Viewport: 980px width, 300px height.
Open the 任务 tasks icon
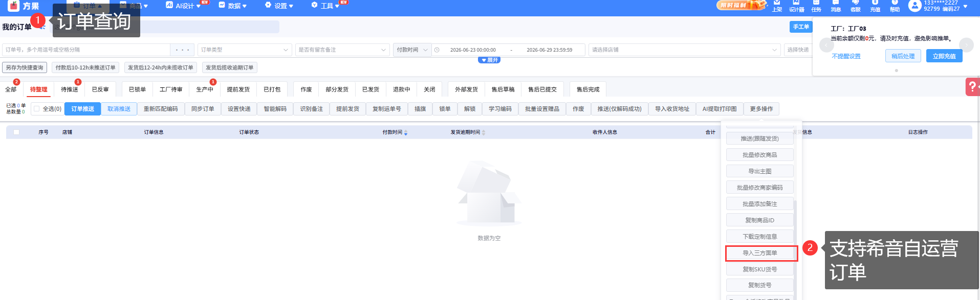(816, 6)
